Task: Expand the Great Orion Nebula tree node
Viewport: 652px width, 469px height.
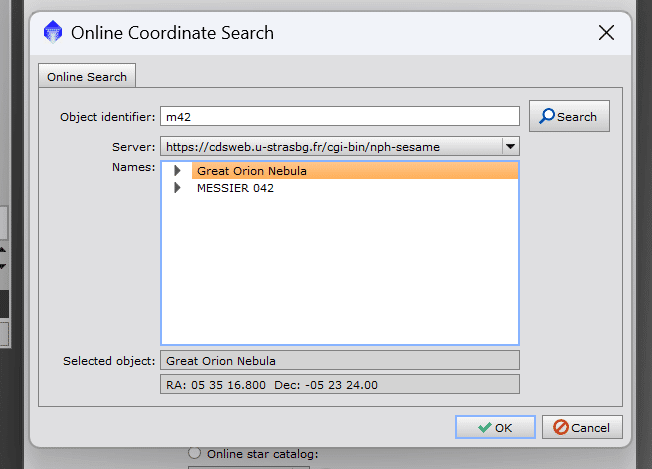Action: pyautogui.click(x=177, y=170)
